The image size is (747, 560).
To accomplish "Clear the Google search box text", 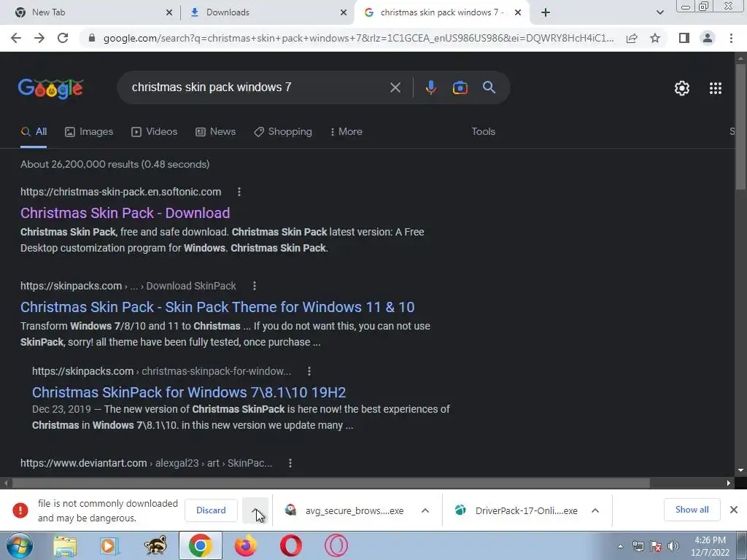I will [395, 87].
